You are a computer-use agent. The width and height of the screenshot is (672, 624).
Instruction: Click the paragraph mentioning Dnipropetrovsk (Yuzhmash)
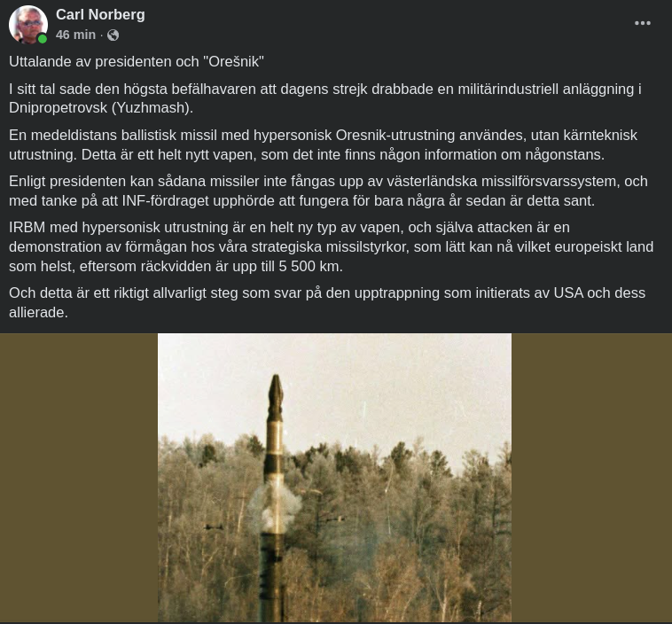coord(325,98)
